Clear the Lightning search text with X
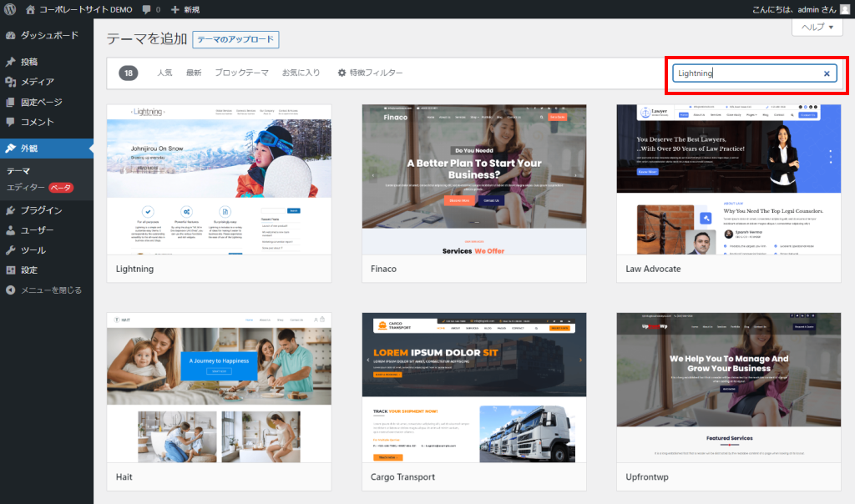Image resolution: width=855 pixels, height=504 pixels. coord(827,73)
